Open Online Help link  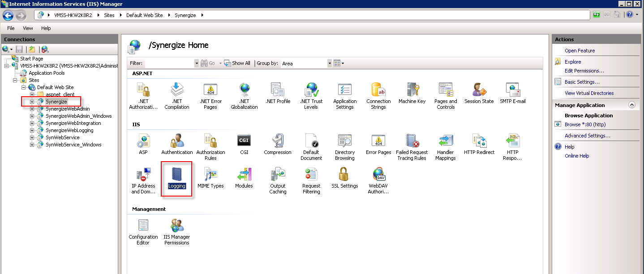[577, 156]
